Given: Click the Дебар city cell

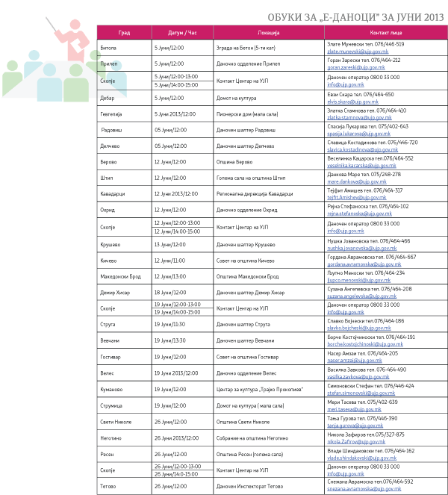Looking at the screenshot, I should tap(112, 98).
